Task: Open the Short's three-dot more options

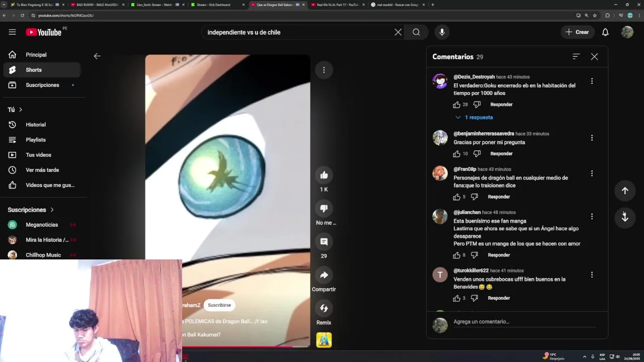Action: [324, 70]
